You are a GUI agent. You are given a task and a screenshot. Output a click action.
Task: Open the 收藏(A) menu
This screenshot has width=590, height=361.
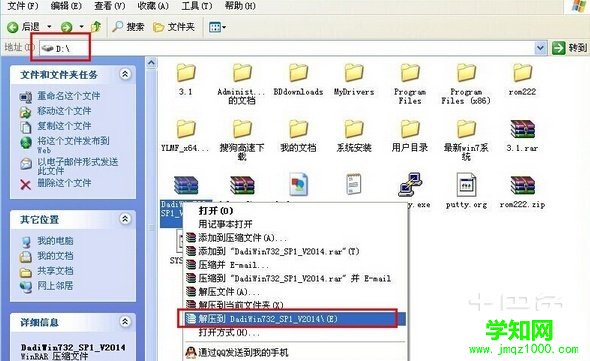click(x=153, y=6)
